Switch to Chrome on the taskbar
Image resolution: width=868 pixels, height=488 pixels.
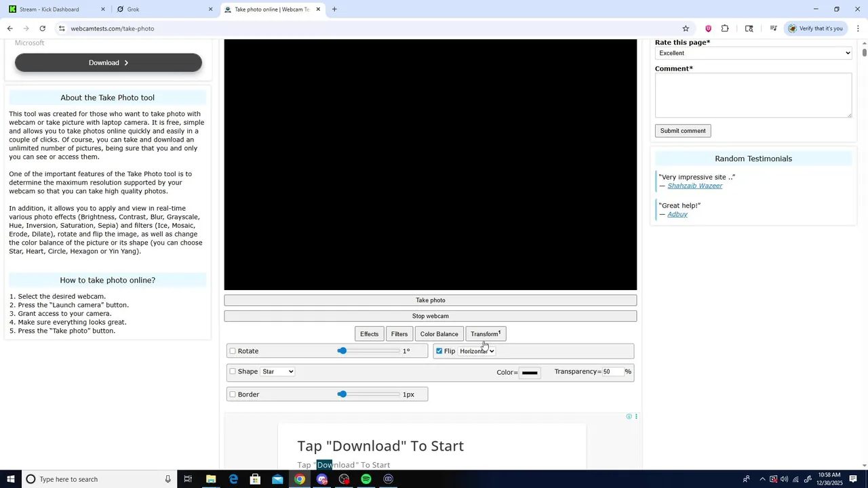[x=300, y=479]
